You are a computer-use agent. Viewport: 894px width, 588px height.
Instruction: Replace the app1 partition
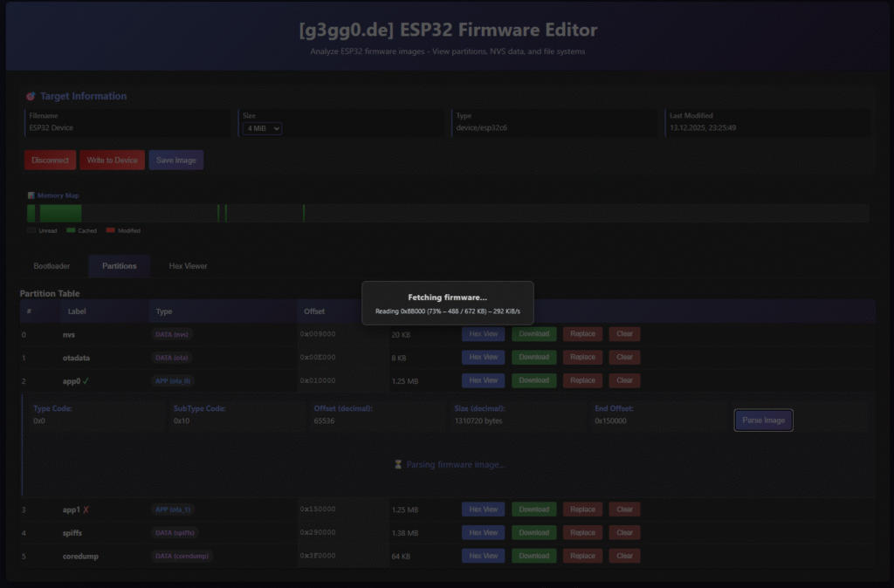click(582, 509)
